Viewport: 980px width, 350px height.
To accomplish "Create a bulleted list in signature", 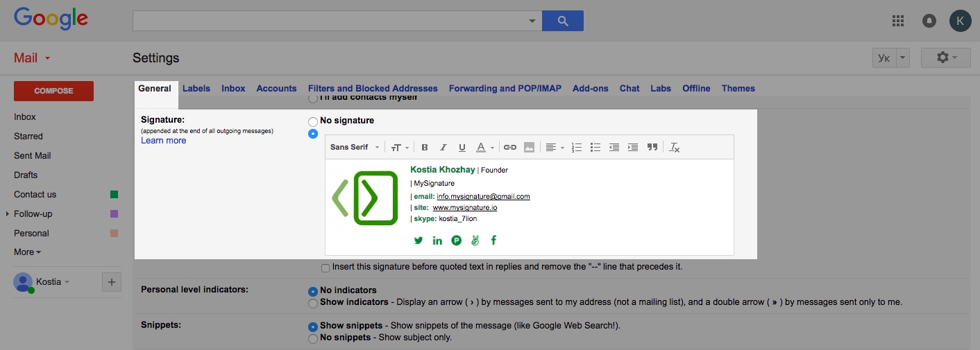I will (595, 147).
